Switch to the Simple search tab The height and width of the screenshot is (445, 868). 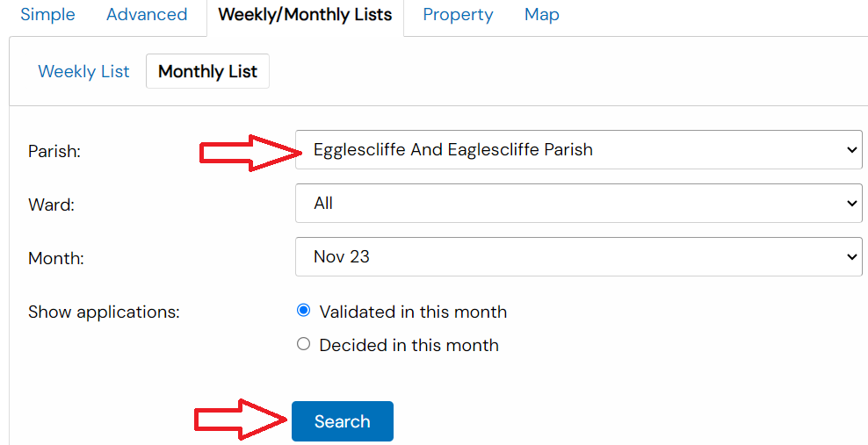(47, 15)
